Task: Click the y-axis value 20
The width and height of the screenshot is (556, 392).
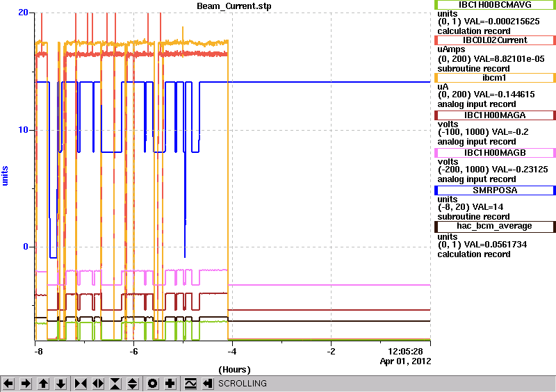Action: 23,13
